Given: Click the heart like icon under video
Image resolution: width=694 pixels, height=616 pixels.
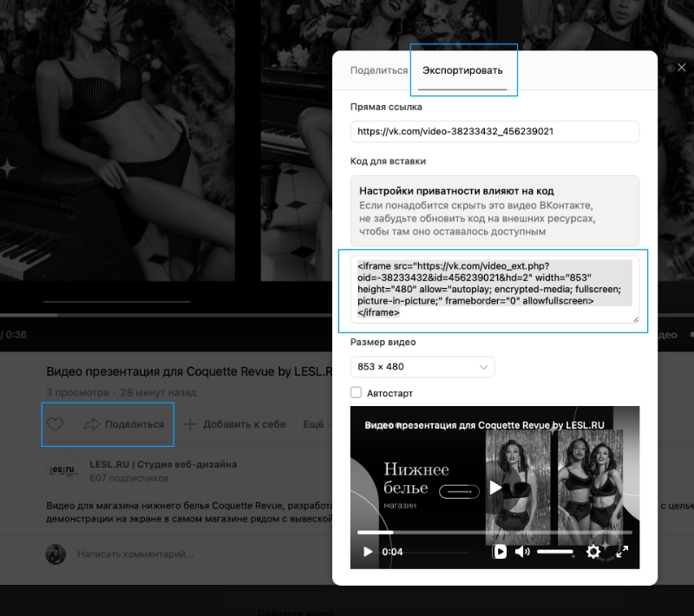Looking at the screenshot, I should tap(55, 424).
